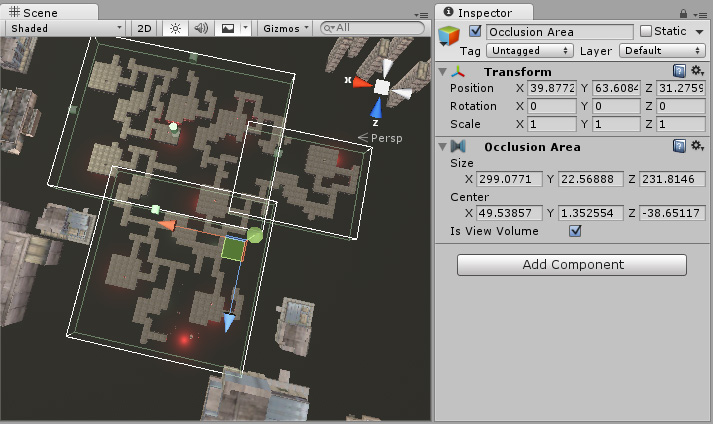Open the Layer dropdown showing Default
The width and height of the screenshot is (713, 424).
click(661, 50)
